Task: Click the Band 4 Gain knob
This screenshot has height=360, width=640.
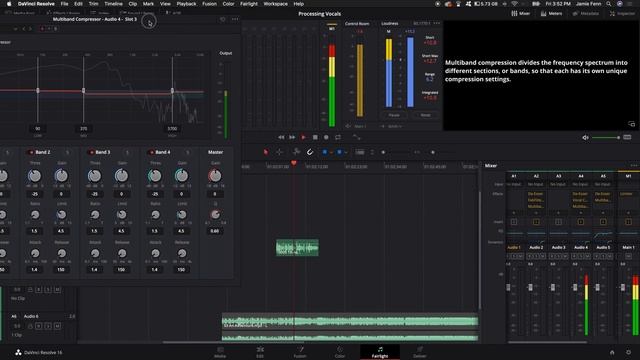Action: coord(181,176)
